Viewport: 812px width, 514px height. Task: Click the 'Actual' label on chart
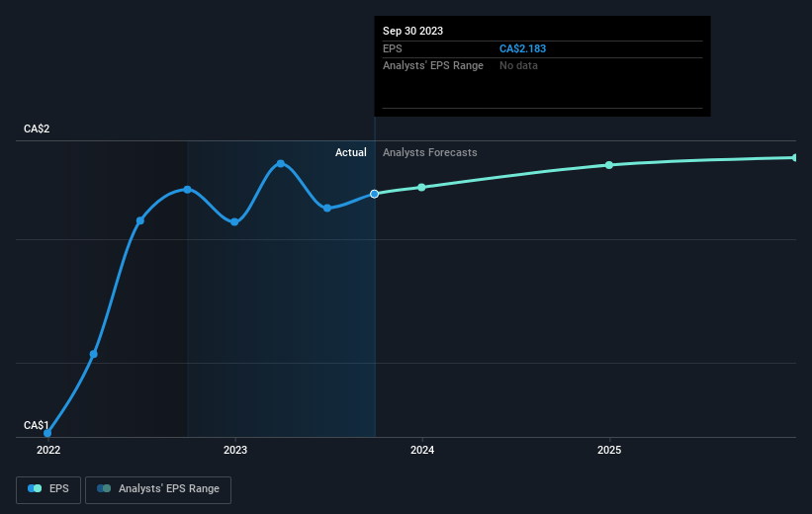(350, 152)
